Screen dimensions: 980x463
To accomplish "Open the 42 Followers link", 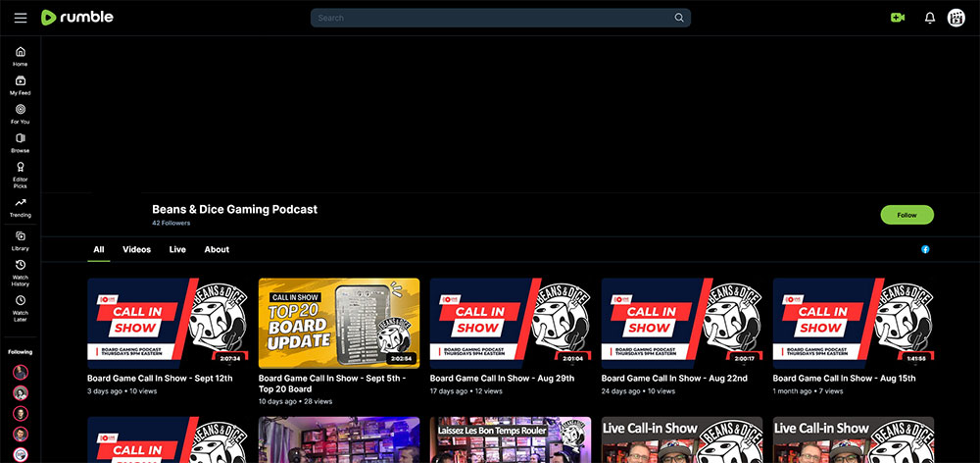I will (x=171, y=223).
